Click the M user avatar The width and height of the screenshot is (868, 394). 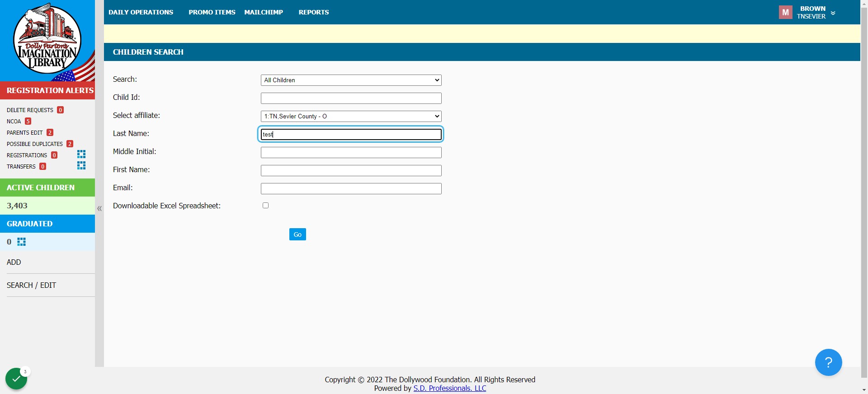point(786,12)
